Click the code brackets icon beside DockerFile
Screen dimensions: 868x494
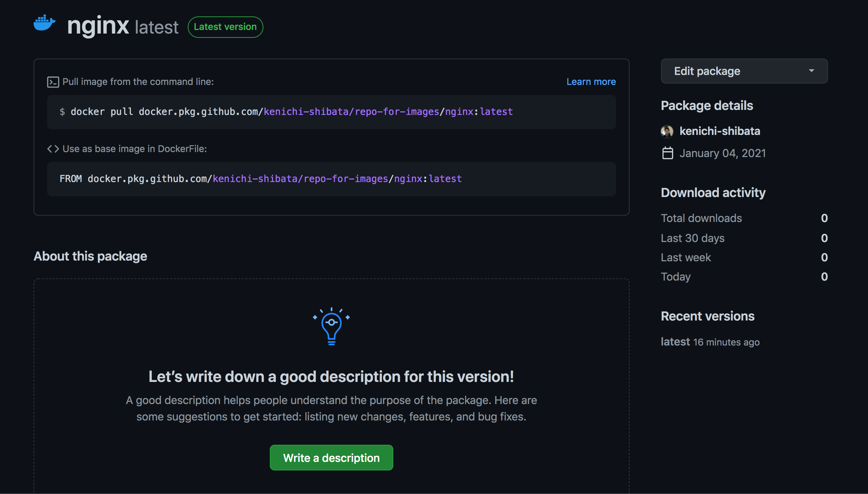click(53, 149)
